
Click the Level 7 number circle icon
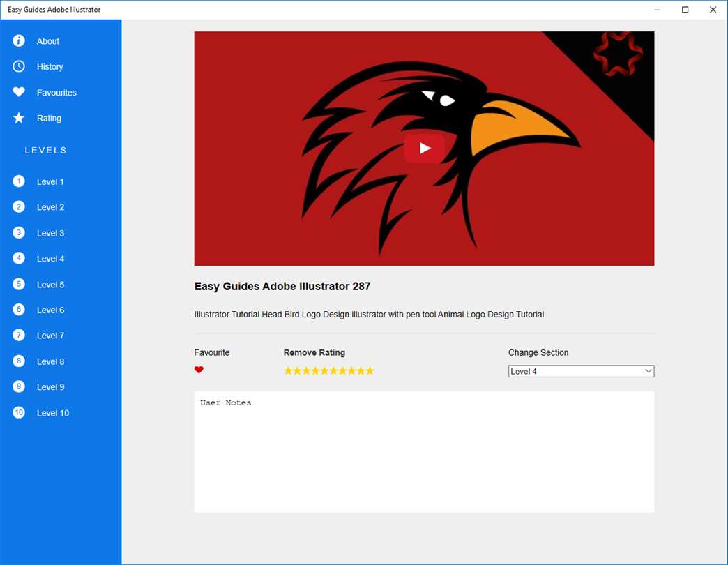click(19, 336)
